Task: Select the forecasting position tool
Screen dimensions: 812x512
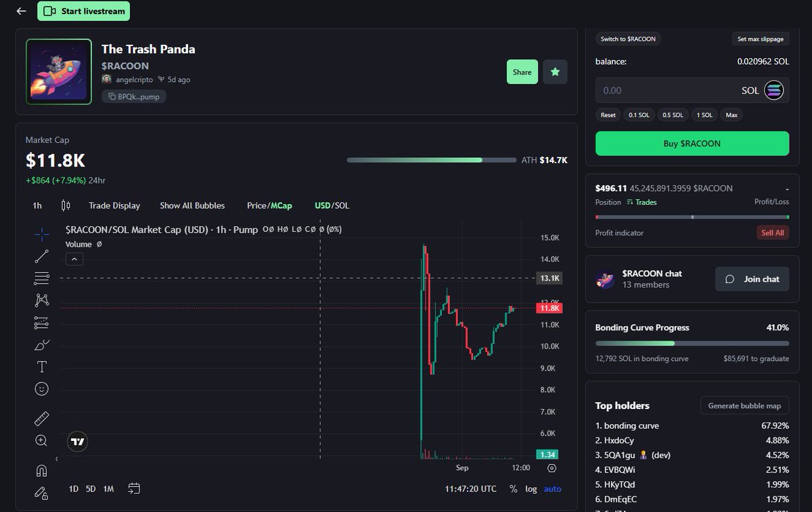Action: (41, 322)
